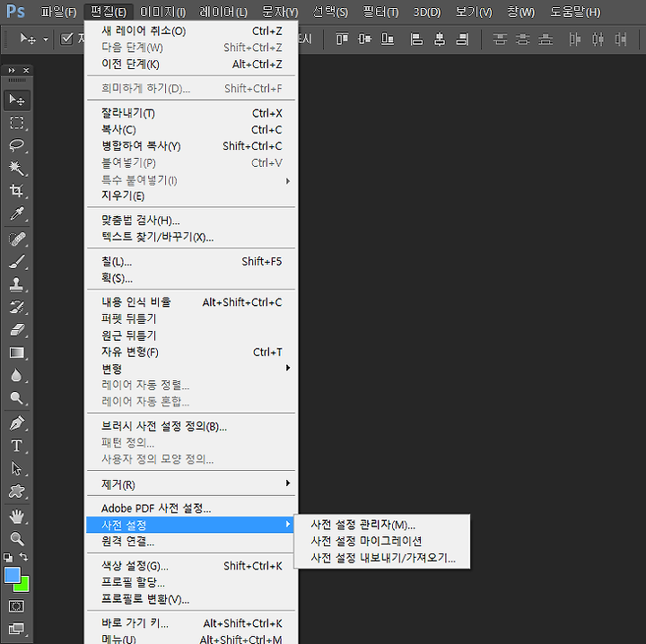Open the 도움말(H) menu
This screenshot has width=646, height=644.
click(x=575, y=12)
